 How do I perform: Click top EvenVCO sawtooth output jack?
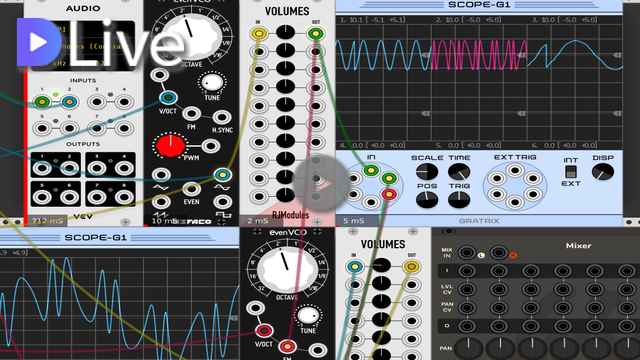pos(161,201)
